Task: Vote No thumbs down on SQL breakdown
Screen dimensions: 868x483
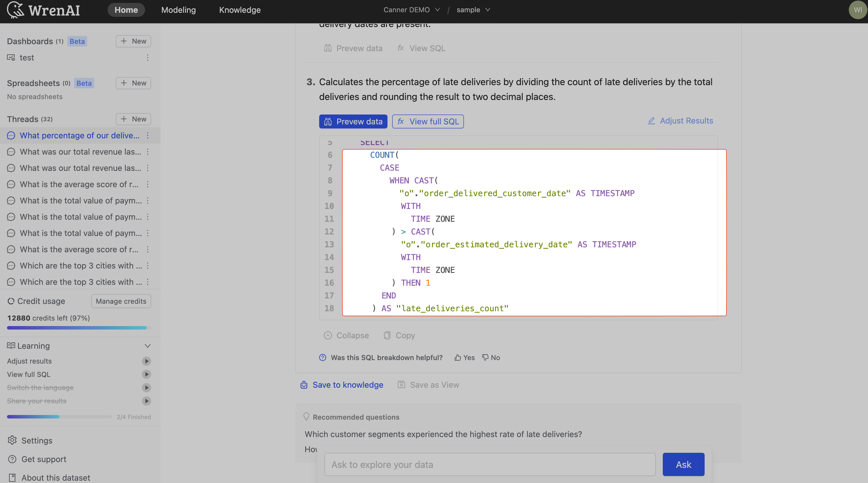Action: [x=491, y=357]
